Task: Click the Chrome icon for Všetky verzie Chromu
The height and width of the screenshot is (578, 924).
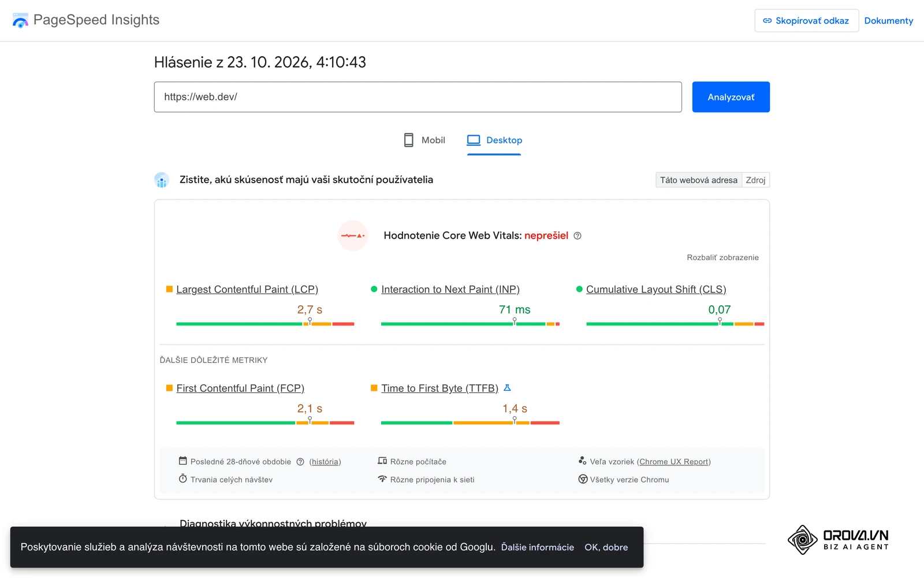Action: click(x=583, y=479)
